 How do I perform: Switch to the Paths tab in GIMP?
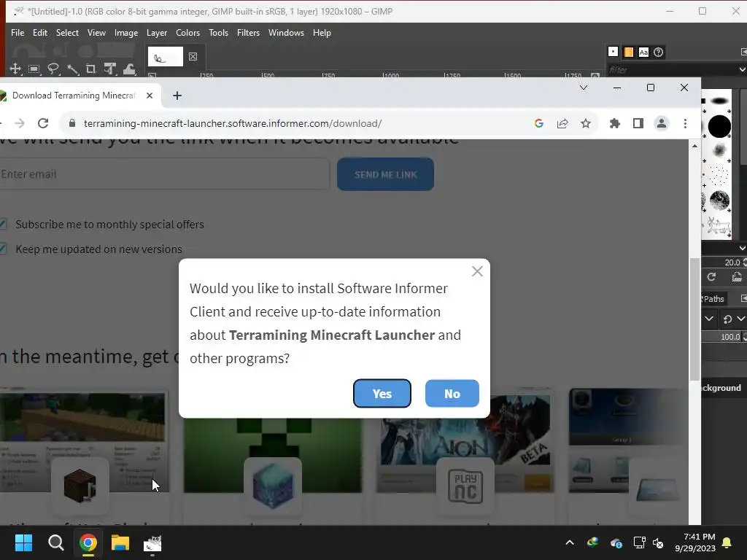click(x=713, y=298)
